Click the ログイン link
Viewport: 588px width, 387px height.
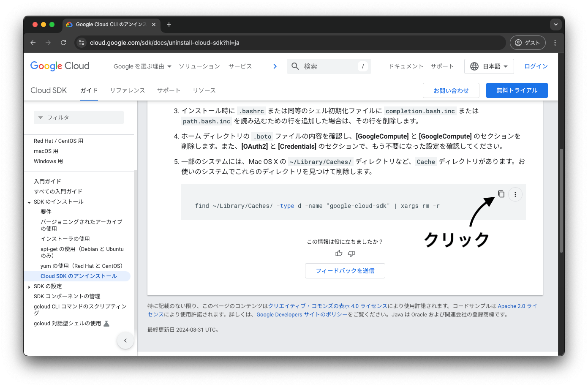[536, 66]
